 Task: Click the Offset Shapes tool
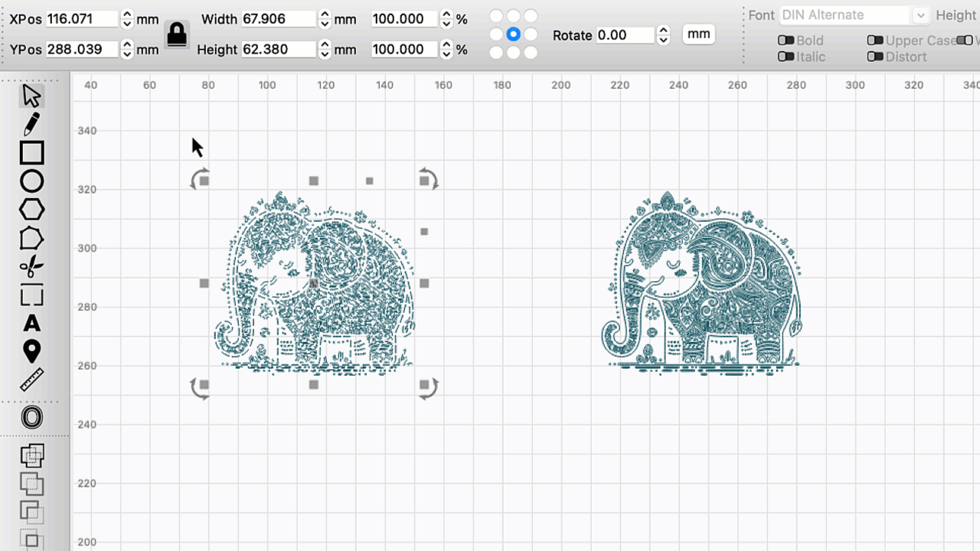[x=31, y=418]
